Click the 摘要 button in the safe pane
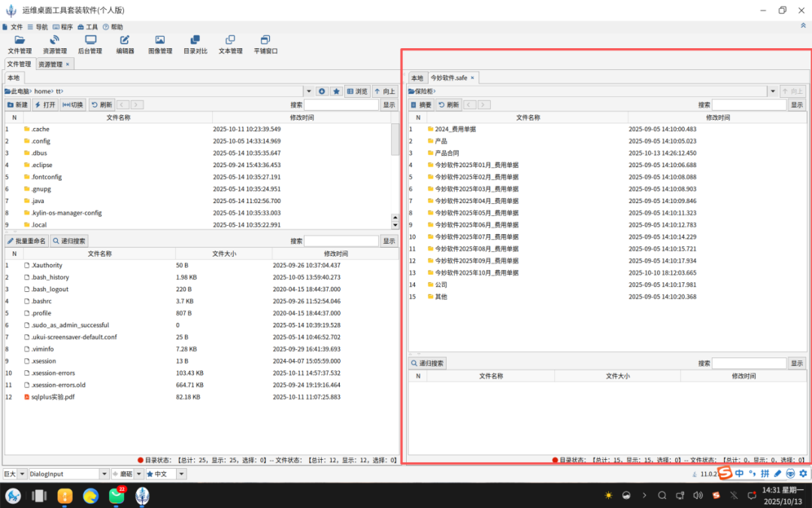The height and width of the screenshot is (508, 812). tap(421, 105)
